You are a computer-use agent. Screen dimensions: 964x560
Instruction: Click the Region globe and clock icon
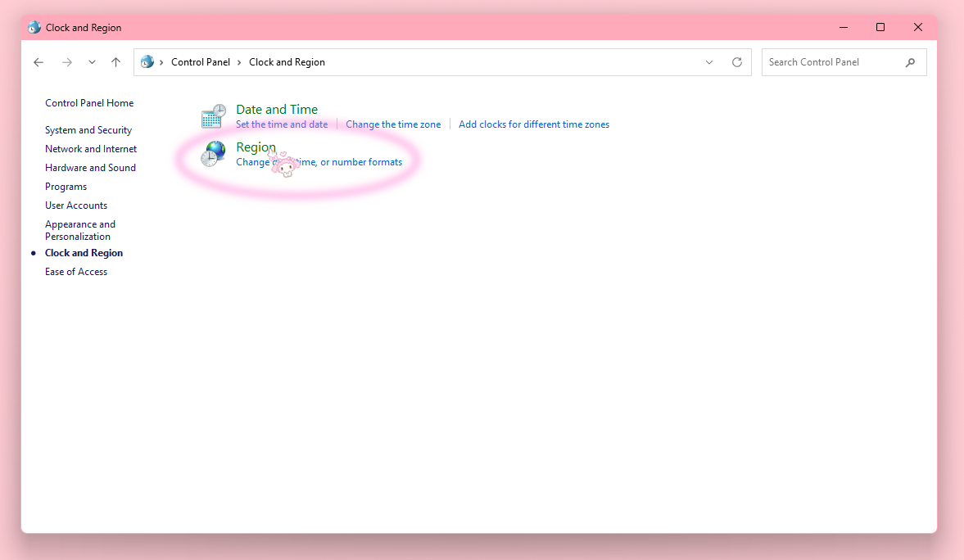point(213,154)
